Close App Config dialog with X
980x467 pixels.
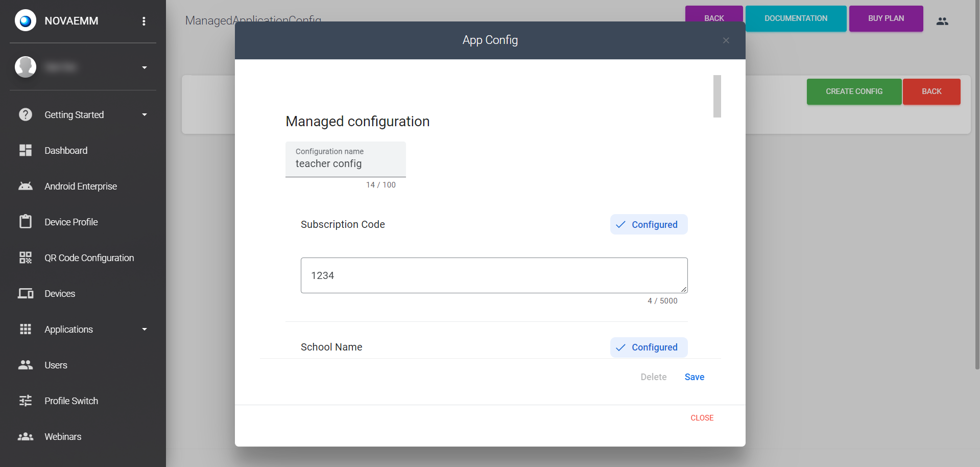726,40
